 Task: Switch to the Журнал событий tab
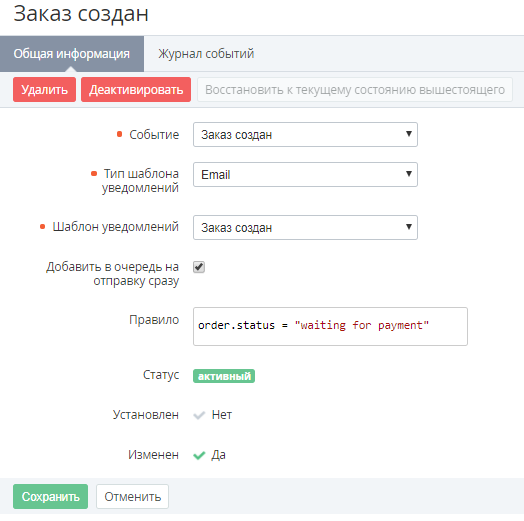click(x=206, y=54)
